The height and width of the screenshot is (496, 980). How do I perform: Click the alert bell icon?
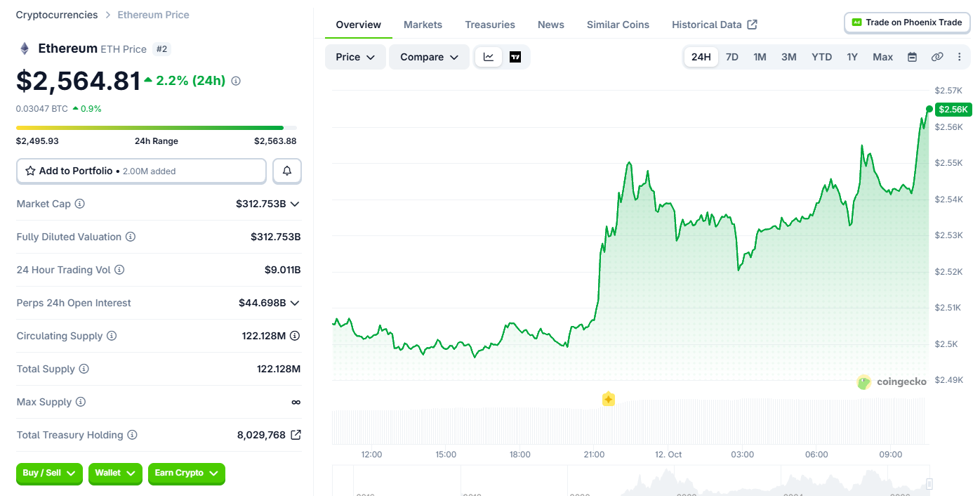click(x=286, y=171)
